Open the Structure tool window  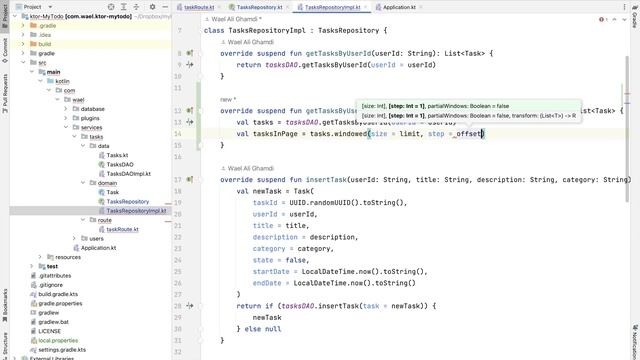tap(5, 345)
